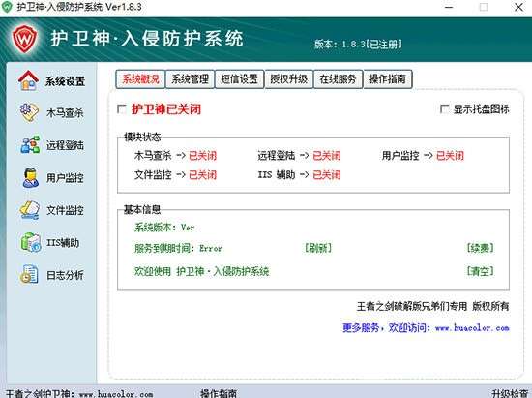
Task: Click 用户监控 module status 已关闭
Action: [x=450, y=156]
